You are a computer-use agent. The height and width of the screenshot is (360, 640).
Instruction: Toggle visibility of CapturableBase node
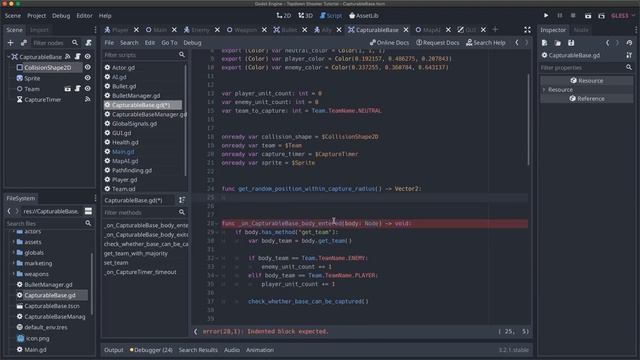[x=88, y=57]
